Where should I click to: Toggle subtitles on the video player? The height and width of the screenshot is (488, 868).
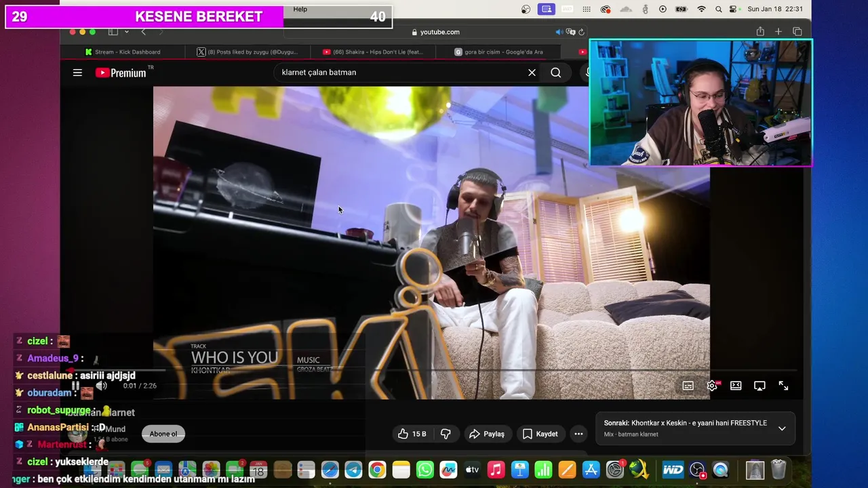tap(688, 386)
